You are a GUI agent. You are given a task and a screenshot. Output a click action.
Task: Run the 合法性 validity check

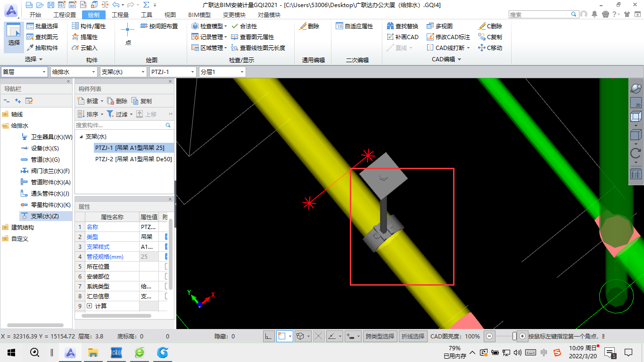244,26
